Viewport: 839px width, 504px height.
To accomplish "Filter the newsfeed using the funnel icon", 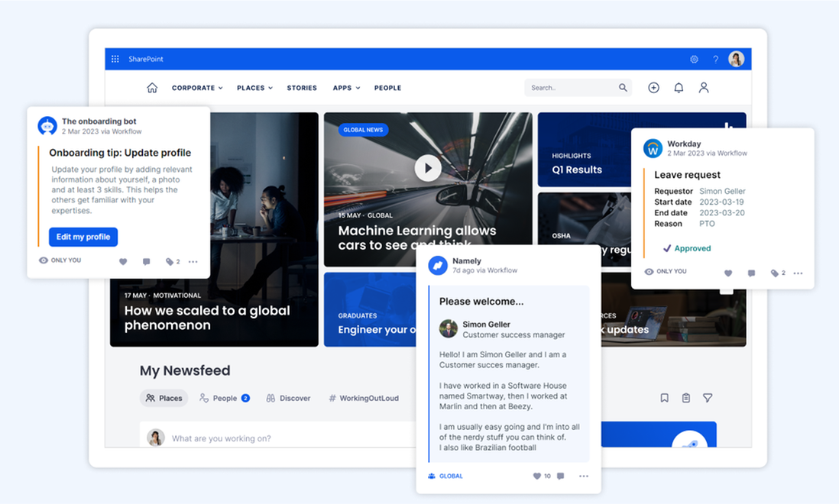I will 708,398.
